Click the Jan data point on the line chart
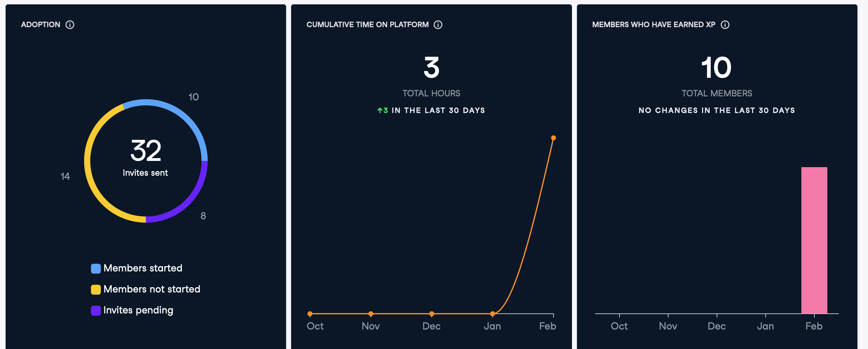Image resolution: width=868 pixels, height=349 pixels. (492, 314)
